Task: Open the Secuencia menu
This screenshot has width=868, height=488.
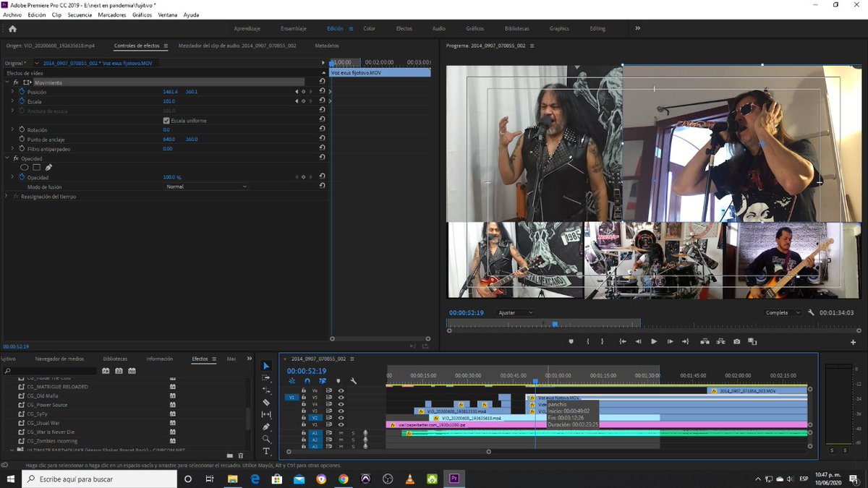Action: coord(80,14)
